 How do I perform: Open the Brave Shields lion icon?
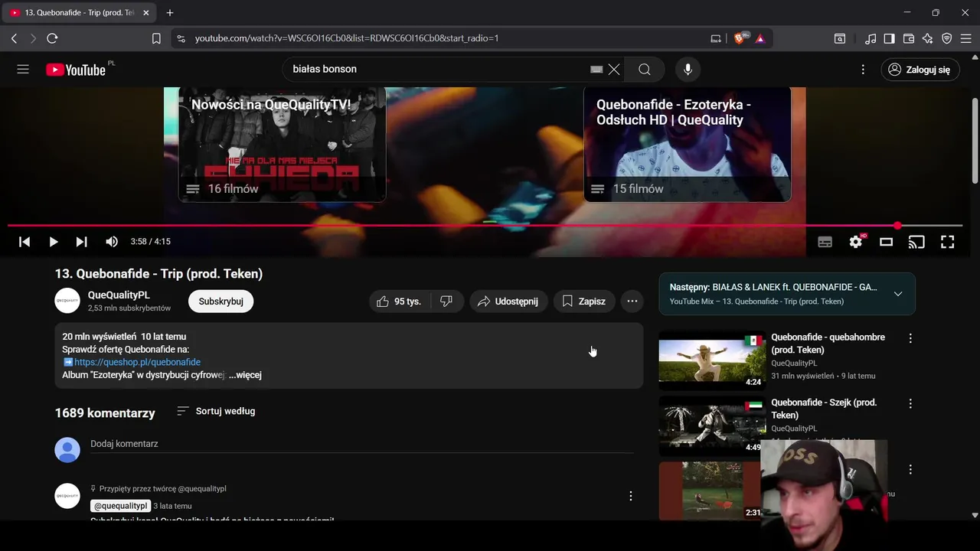[x=740, y=38]
